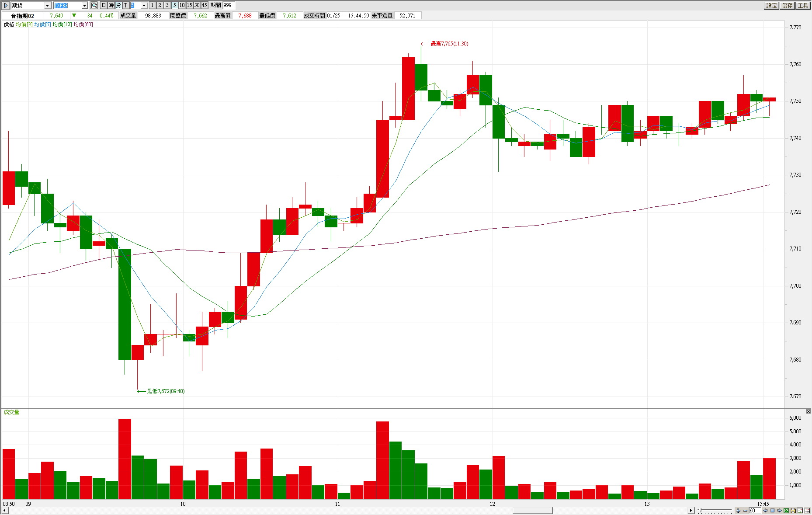Set interval to 1 minute button

[x=152, y=5]
